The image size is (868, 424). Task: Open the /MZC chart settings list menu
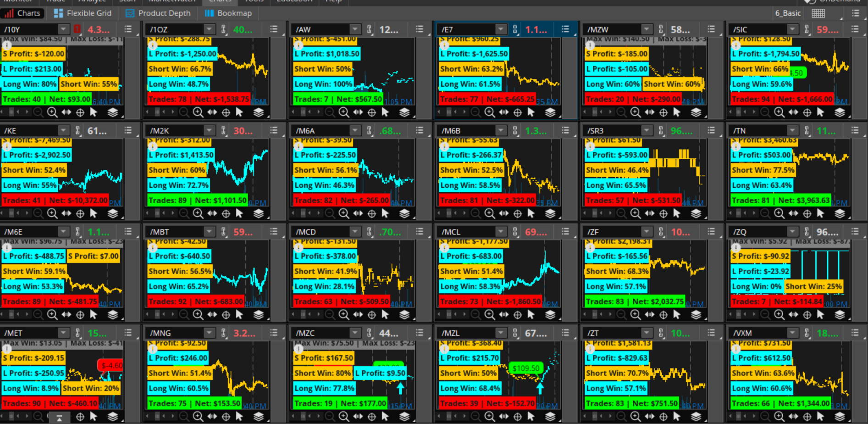[x=420, y=333]
